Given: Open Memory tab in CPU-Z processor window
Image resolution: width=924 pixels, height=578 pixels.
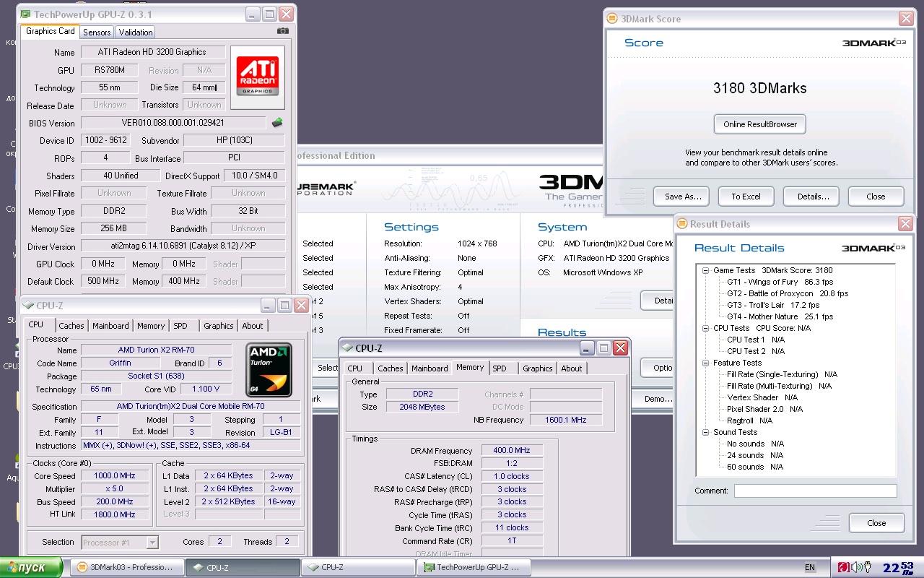Looking at the screenshot, I should [x=151, y=326].
